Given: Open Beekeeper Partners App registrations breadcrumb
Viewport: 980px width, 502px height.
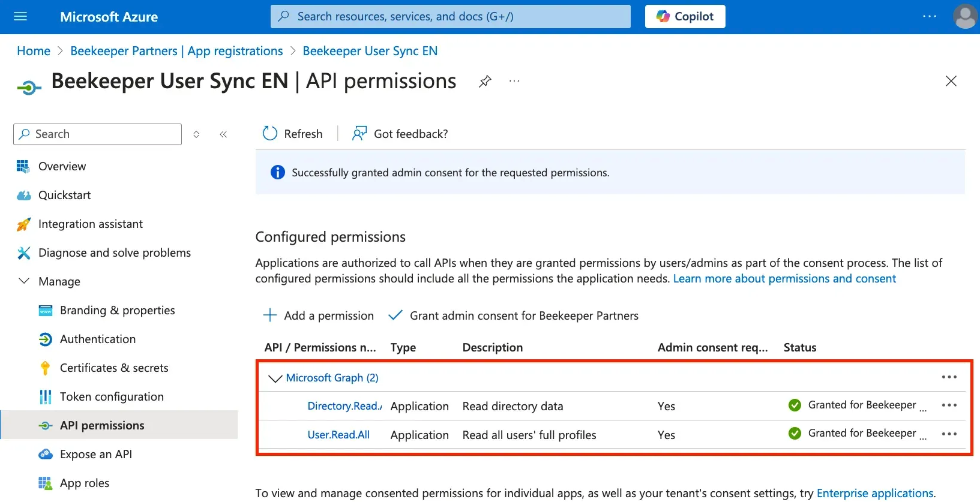Looking at the screenshot, I should coord(176,51).
